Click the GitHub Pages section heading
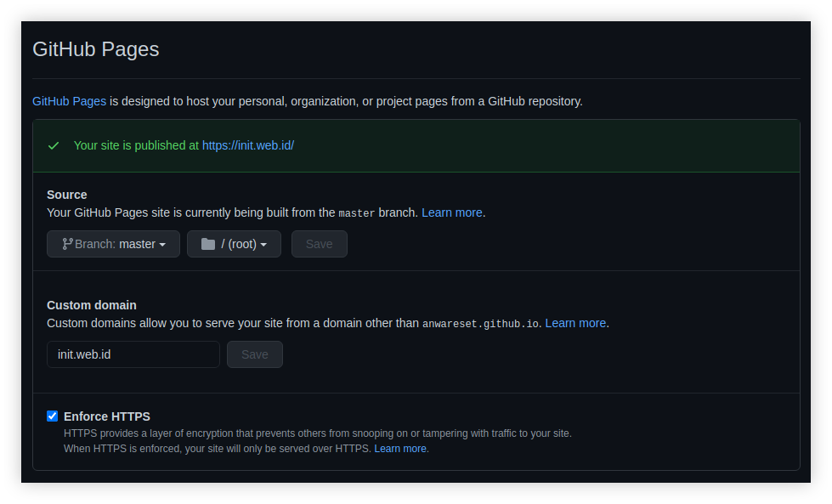The height and width of the screenshot is (504, 832). pyautogui.click(x=96, y=49)
